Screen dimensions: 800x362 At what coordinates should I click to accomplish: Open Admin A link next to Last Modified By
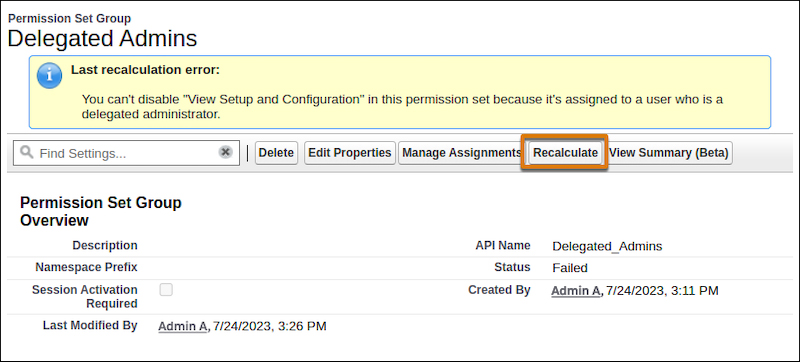(183, 326)
